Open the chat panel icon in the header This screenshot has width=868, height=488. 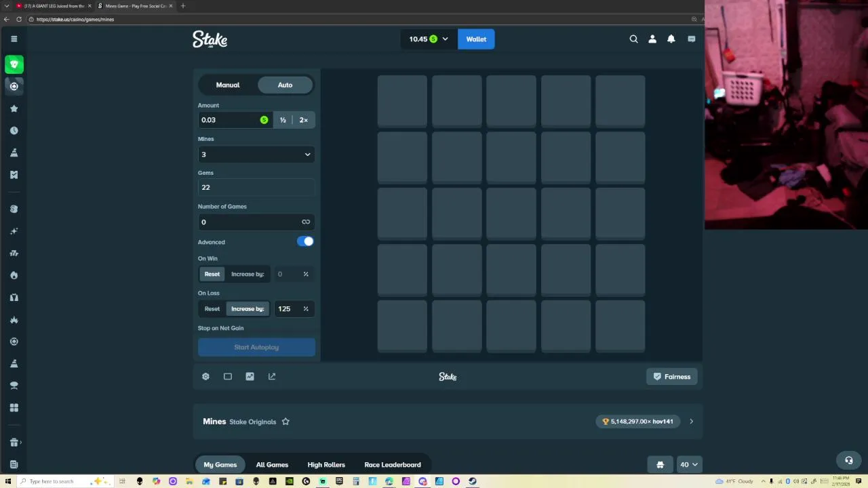pyautogui.click(x=691, y=39)
